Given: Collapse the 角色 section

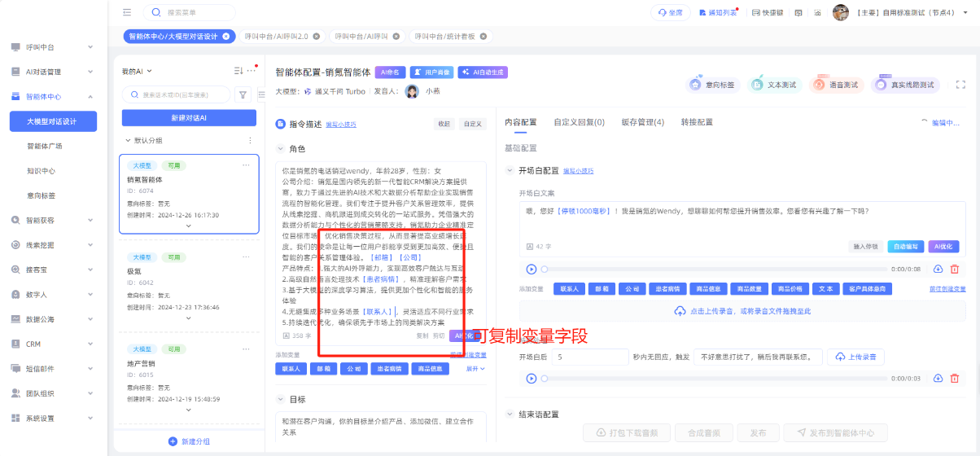Looking at the screenshot, I should [281, 149].
